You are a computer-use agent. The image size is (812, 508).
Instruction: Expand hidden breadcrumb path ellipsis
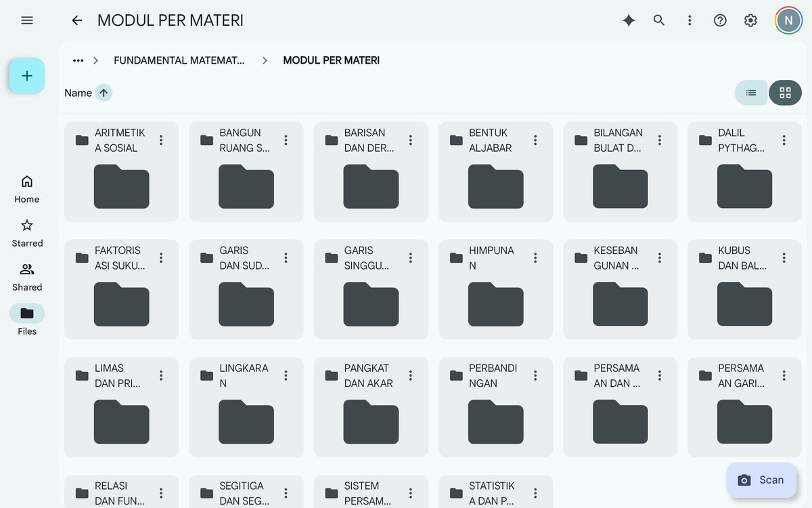(x=78, y=60)
